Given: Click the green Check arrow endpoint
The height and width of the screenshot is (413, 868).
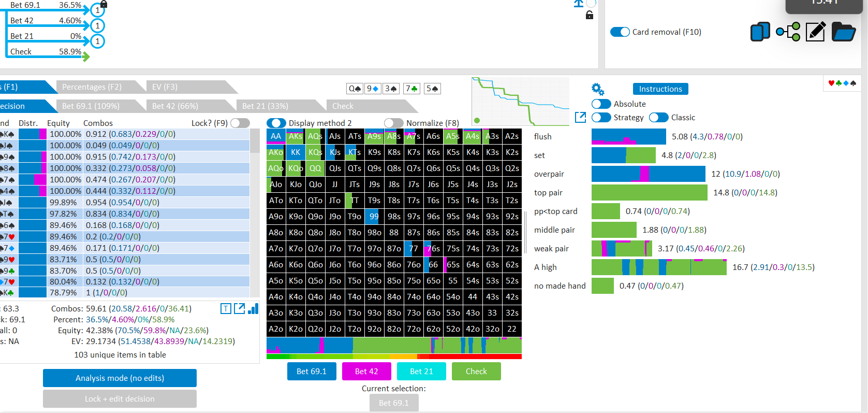Looking at the screenshot, I should [x=86, y=56].
